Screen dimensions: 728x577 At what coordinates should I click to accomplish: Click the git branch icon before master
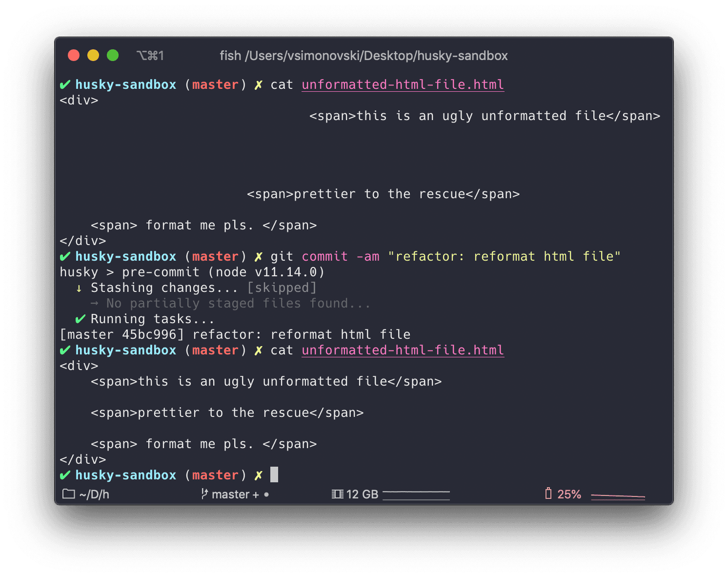(x=204, y=494)
